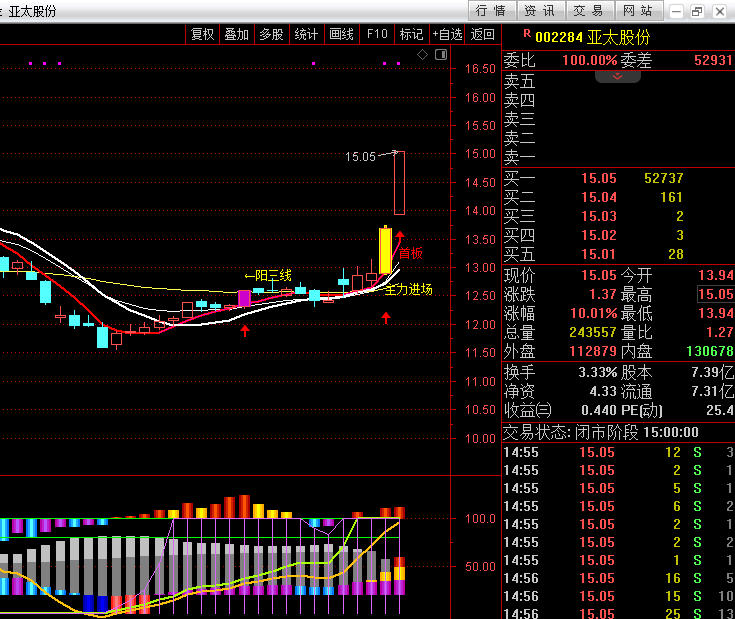
Task: Click the 返回 back button
Action: pos(483,34)
